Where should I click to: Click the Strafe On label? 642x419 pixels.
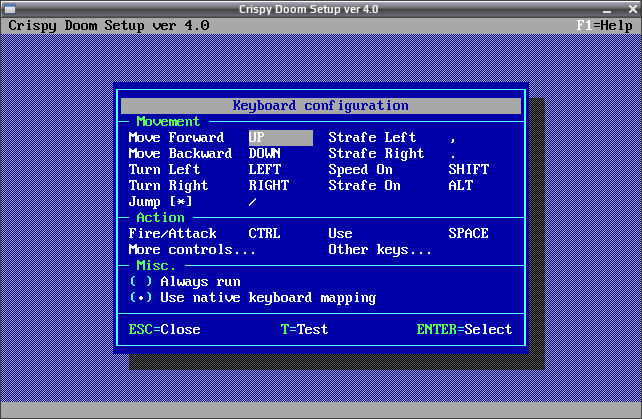(x=364, y=186)
